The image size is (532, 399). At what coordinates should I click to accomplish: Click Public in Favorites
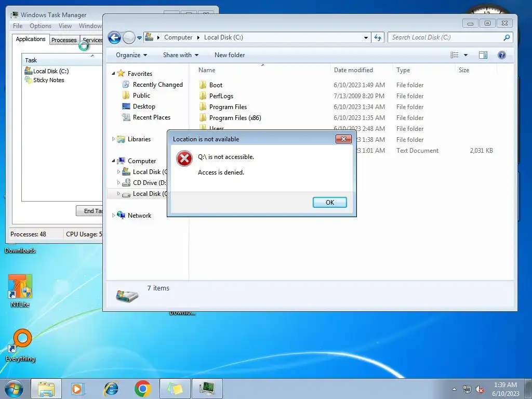click(x=141, y=96)
